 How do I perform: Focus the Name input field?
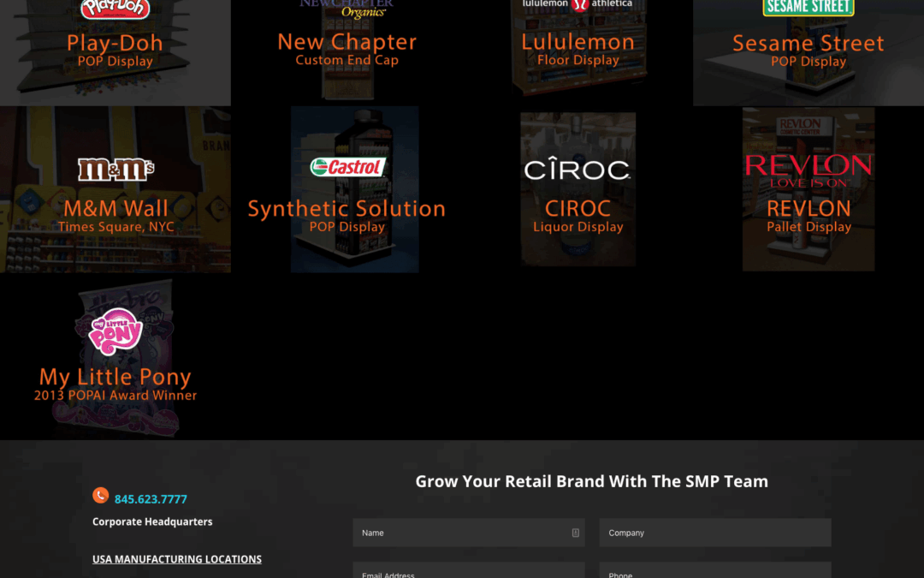pyautogui.click(x=469, y=533)
